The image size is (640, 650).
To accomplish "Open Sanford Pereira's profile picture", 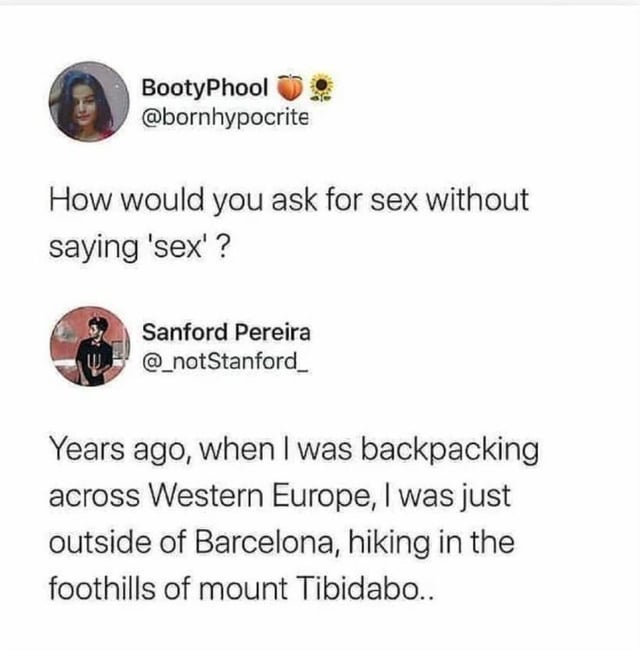I will click(x=90, y=347).
